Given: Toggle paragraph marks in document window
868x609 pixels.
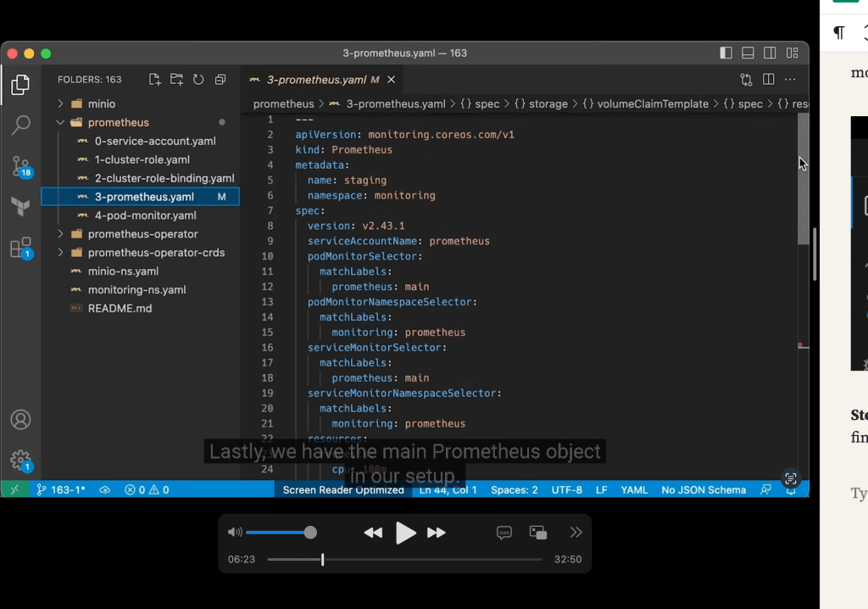Looking at the screenshot, I should [x=839, y=33].
